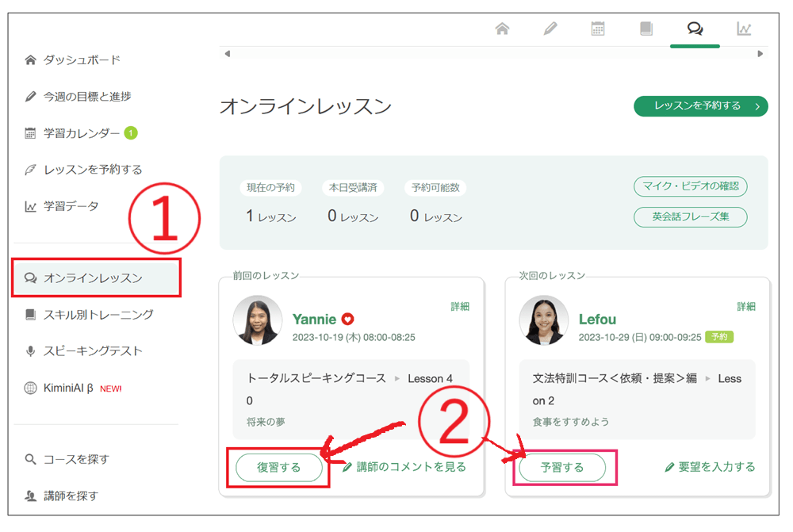Click 詳細 link on Lefou's lesson card
The image size is (793, 532).
click(x=746, y=306)
